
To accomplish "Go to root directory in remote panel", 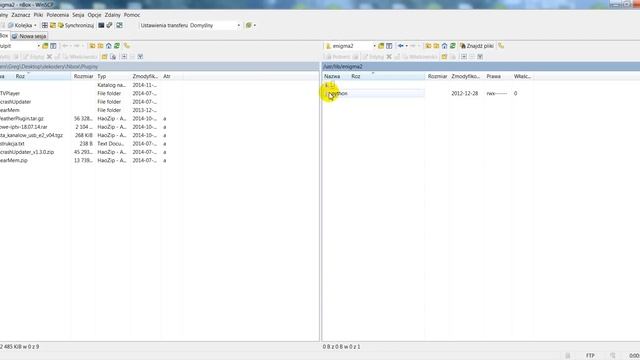I will click(x=436, y=46).
